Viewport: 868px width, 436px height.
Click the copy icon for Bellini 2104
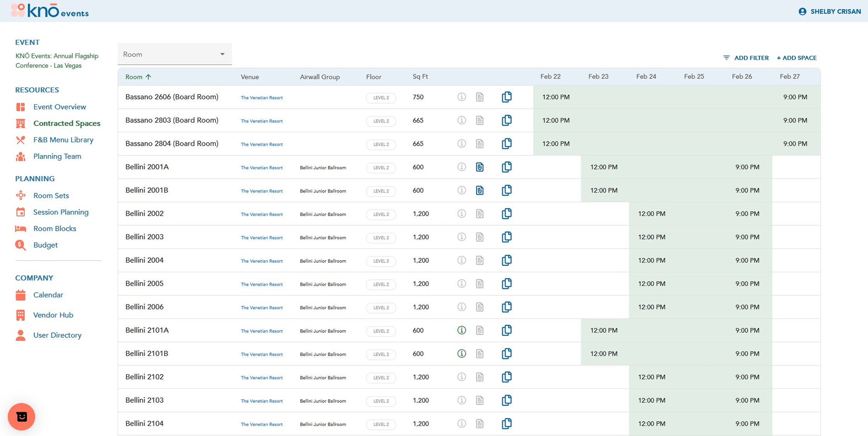coord(507,424)
